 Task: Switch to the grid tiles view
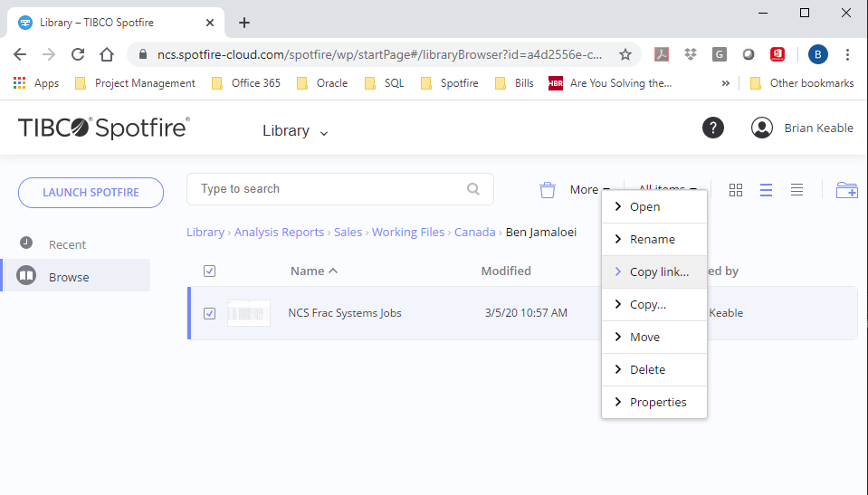(736, 190)
